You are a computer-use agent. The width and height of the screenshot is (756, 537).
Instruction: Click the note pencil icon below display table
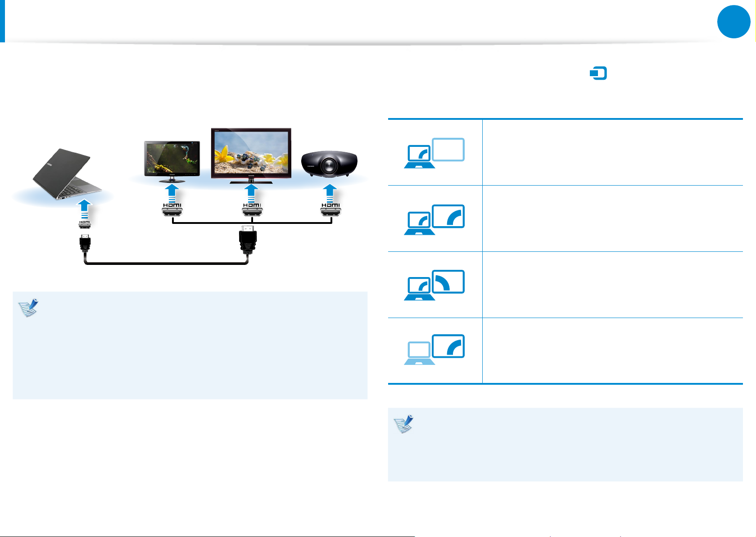[403, 424]
